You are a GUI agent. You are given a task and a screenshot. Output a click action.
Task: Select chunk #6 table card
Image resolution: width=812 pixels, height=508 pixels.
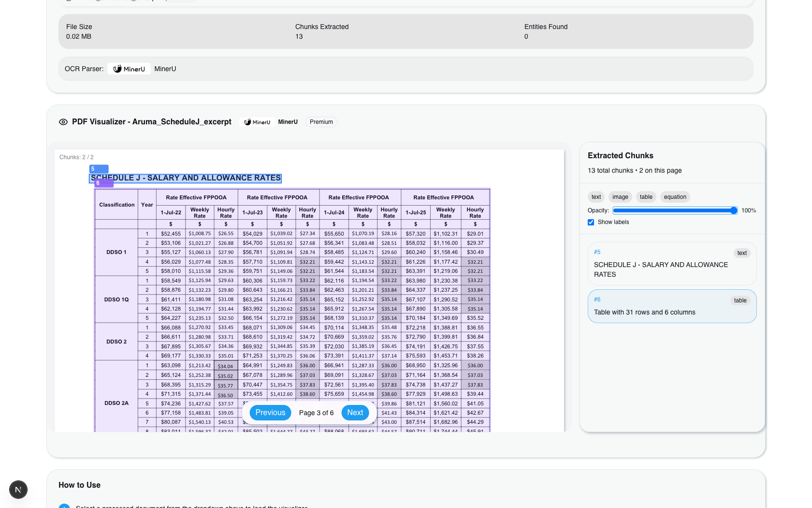(672, 306)
